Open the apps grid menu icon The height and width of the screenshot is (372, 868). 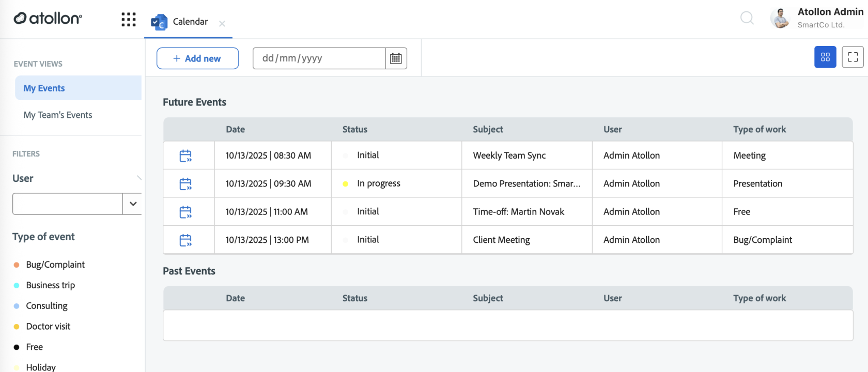tap(128, 20)
